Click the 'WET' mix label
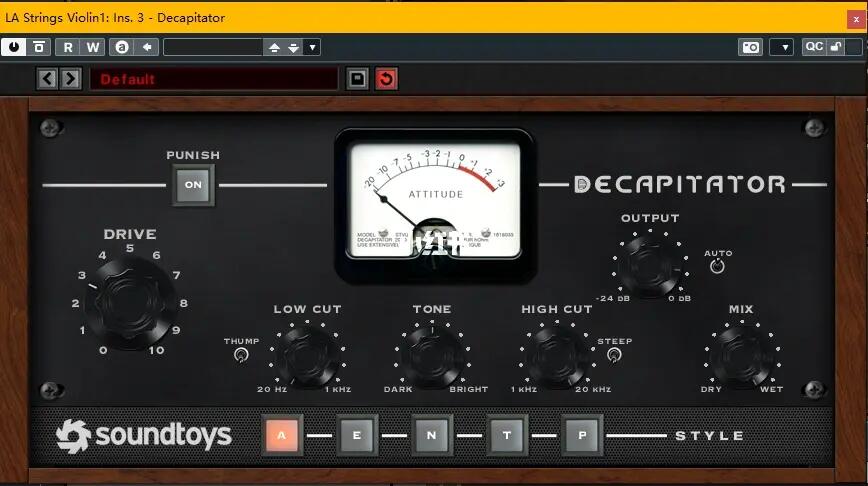This screenshot has height=486, width=868. coord(771,389)
